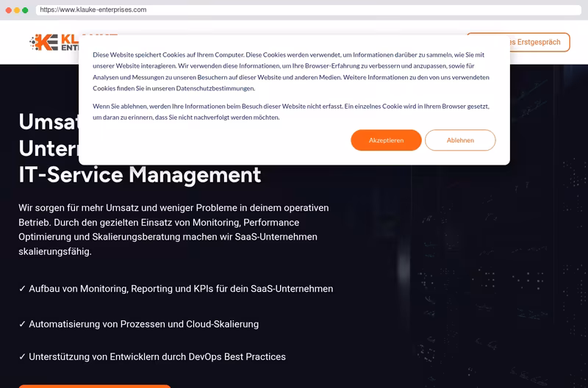Open the Erstgespräch button in the header

coord(539,42)
